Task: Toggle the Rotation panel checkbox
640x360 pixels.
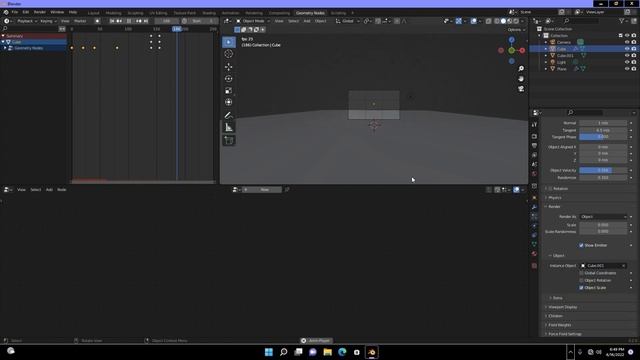Action: click(550, 189)
